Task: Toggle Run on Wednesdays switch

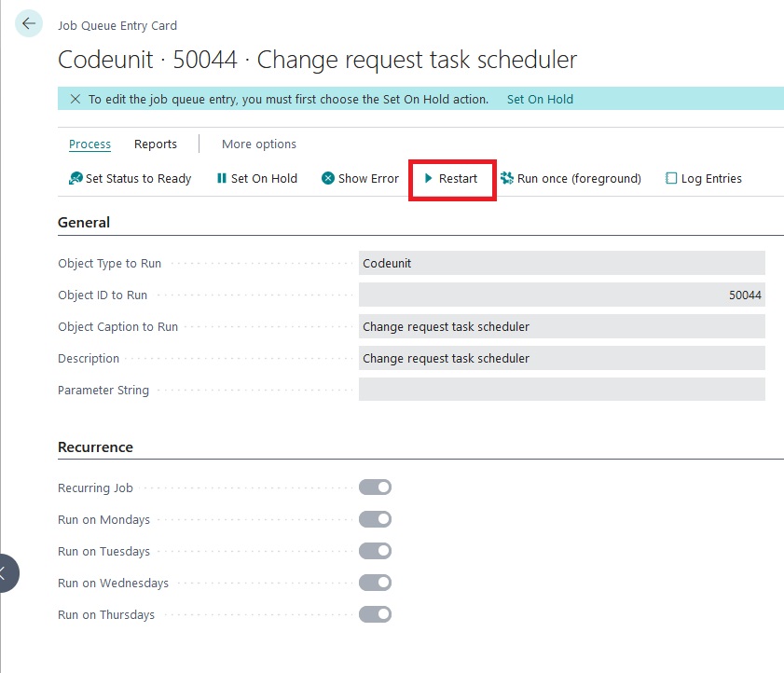Action: 375,583
